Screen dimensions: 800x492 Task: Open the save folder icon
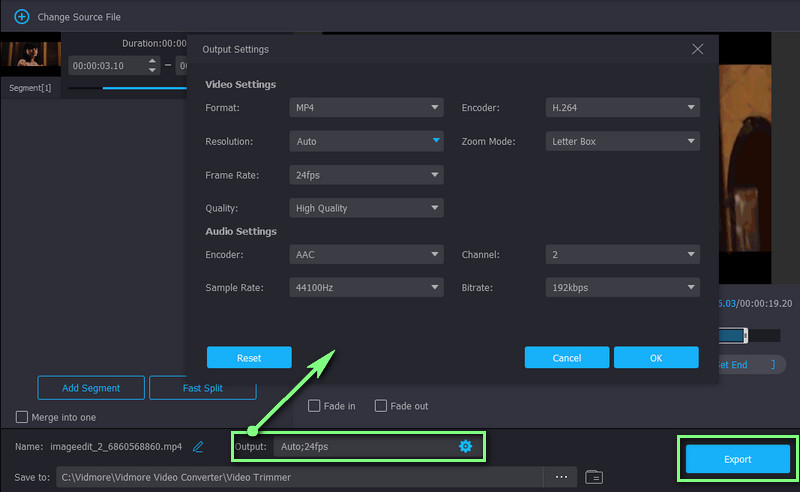593,477
